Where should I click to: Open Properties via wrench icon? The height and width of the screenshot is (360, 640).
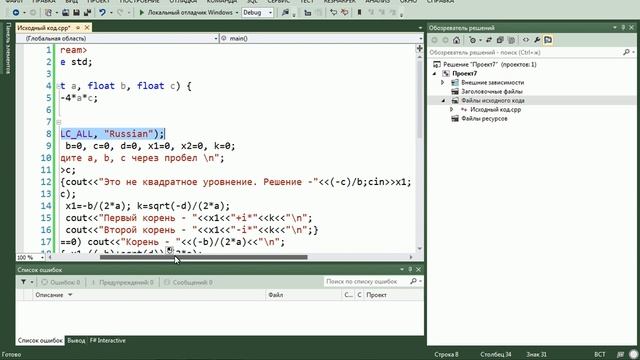pyautogui.click(x=537, y=40)
